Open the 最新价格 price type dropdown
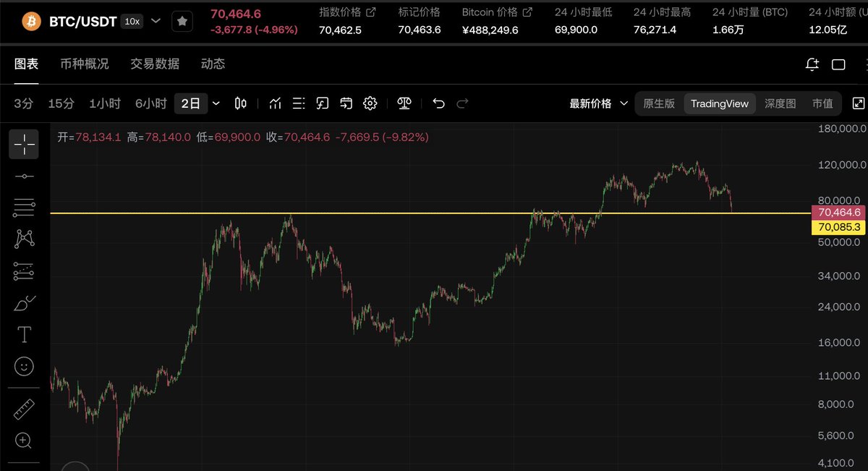Screen dimensions: 868x471 click(x=599, y=103)
